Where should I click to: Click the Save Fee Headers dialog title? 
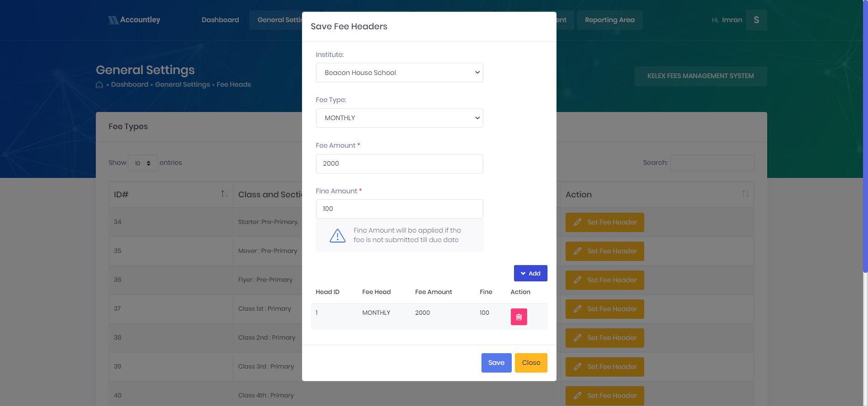click(x=349, y=26)
